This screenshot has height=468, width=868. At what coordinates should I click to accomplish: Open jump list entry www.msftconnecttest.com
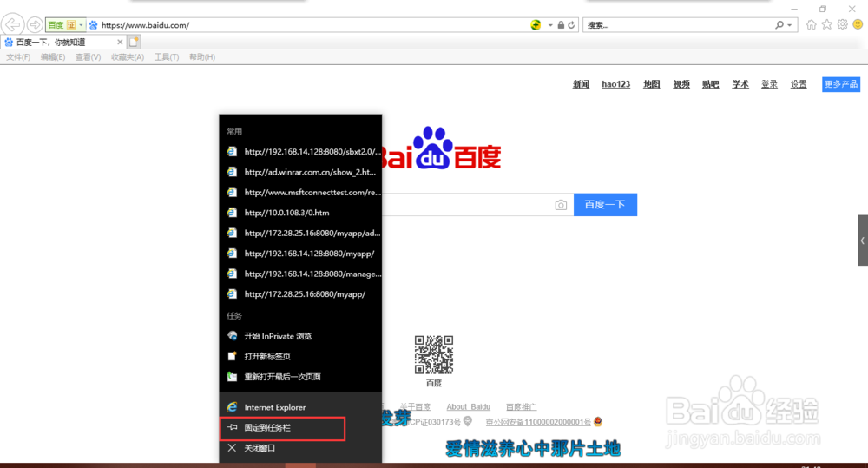300,193
